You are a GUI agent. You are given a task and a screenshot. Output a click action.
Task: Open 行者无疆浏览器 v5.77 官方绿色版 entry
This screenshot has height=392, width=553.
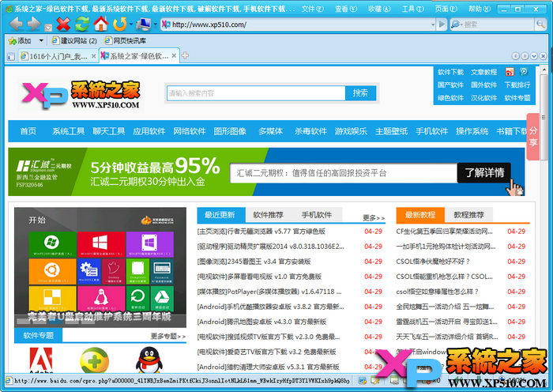tap(261, 232)
